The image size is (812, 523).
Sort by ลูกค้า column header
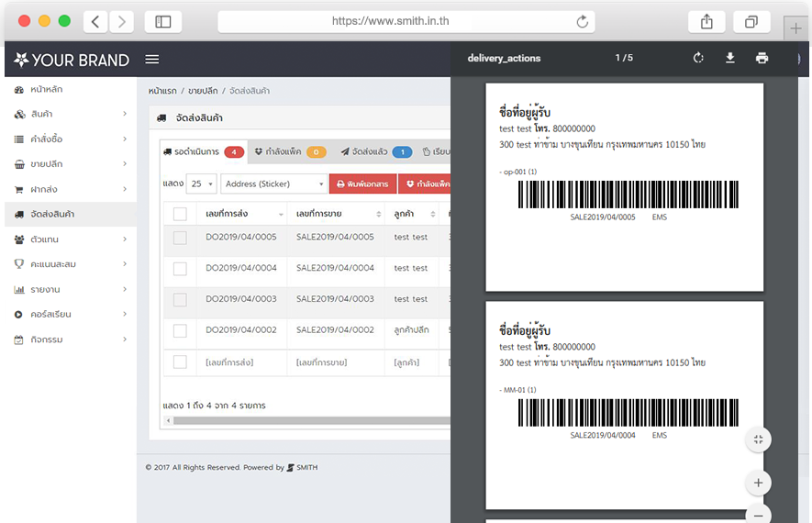click(412, 214)
